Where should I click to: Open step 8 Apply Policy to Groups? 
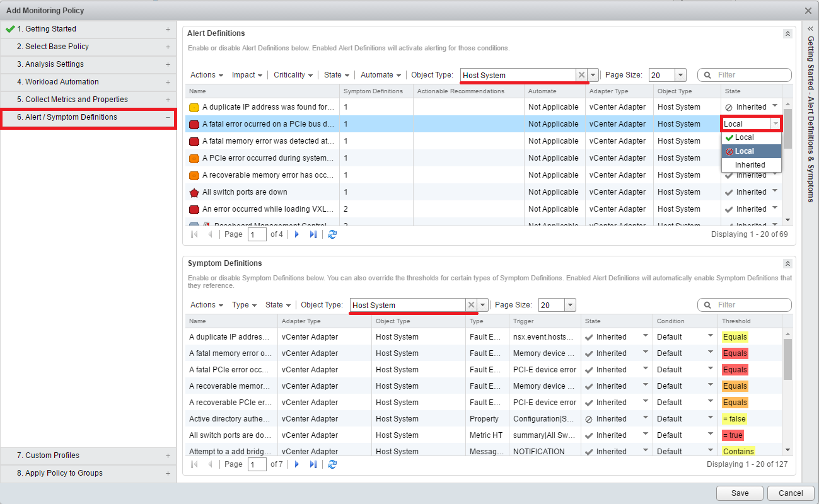88,473
